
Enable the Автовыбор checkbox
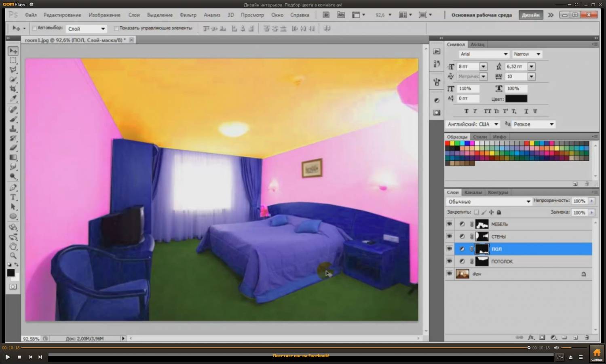[35, 28]
